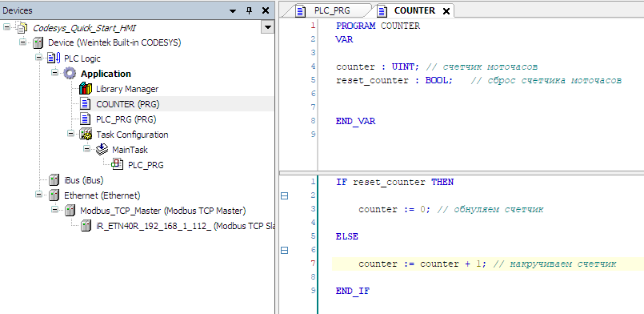Collapse the Codesys_Quick_Start_HMI project node
The height and width of the screenshot is (314, 644).
pyautogui.click(x=6, y=26)
